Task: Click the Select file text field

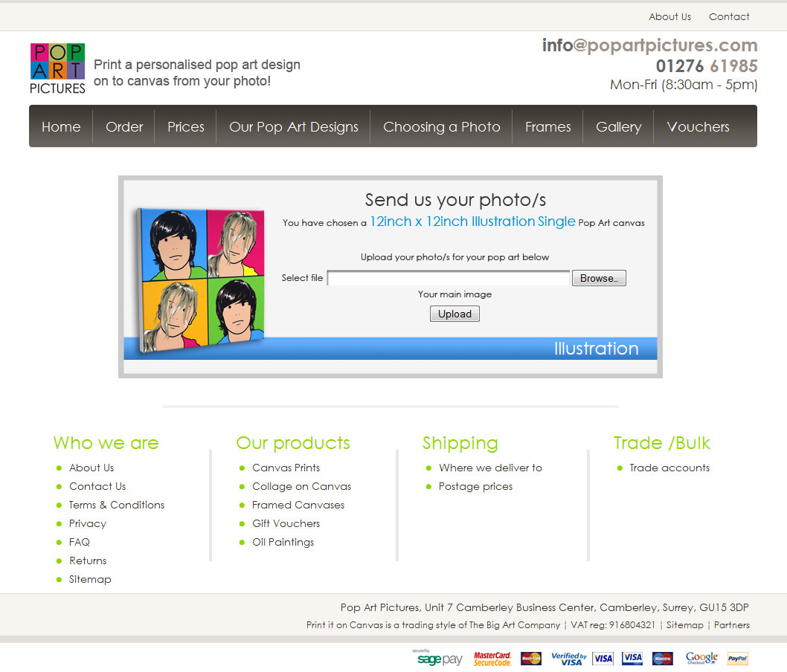Action: coord(449,278)
